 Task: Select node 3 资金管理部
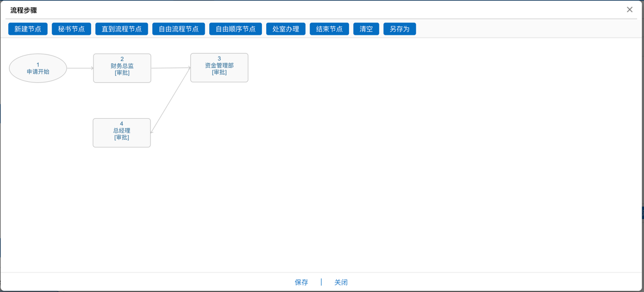(x=219, y=68)
